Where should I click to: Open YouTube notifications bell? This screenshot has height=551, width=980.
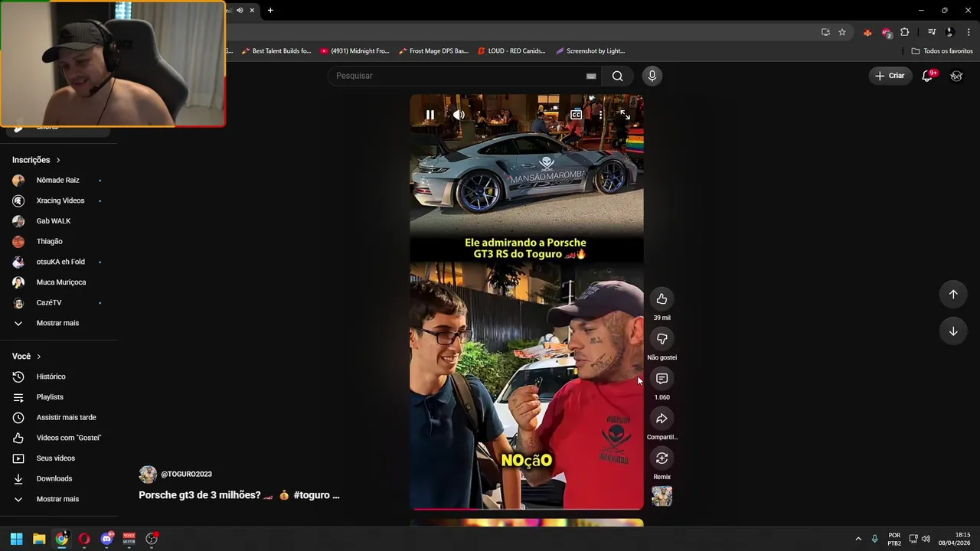tap(927, 76)
